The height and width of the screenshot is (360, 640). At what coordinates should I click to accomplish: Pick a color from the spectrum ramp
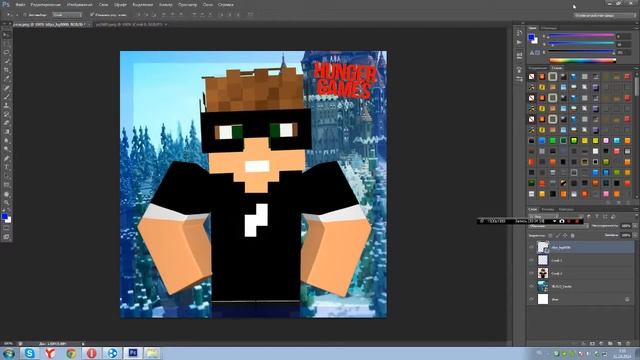coord(582,60)
